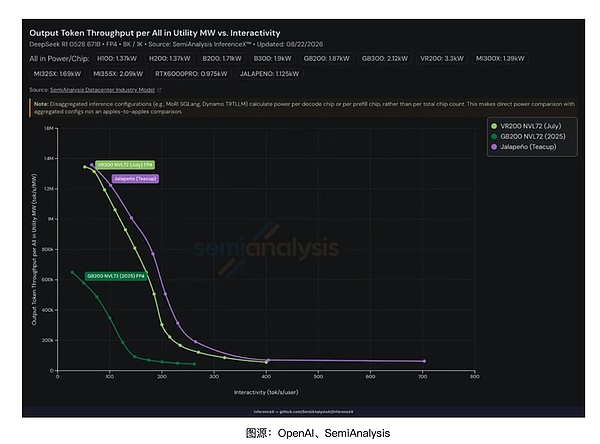
Task: Click the 'GB200 NVL72 (2025) FP4' curve label
Action: (x=116, y=276)
